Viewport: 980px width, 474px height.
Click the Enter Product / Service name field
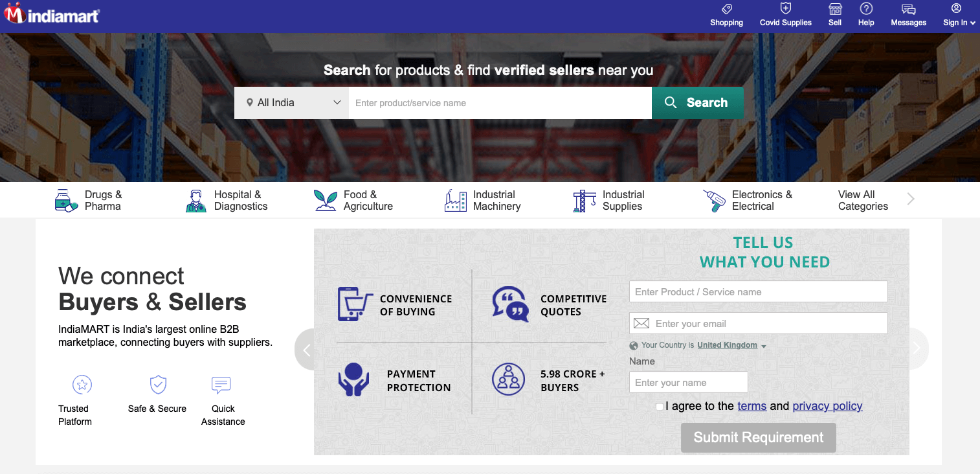tap(759, 291)
